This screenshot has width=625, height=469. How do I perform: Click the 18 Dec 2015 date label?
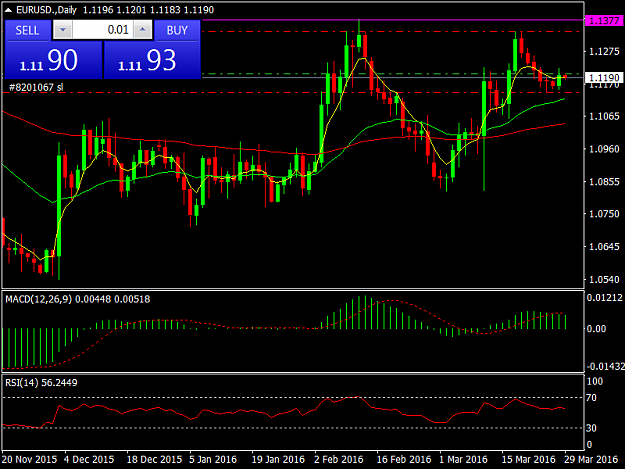[154, 459]
